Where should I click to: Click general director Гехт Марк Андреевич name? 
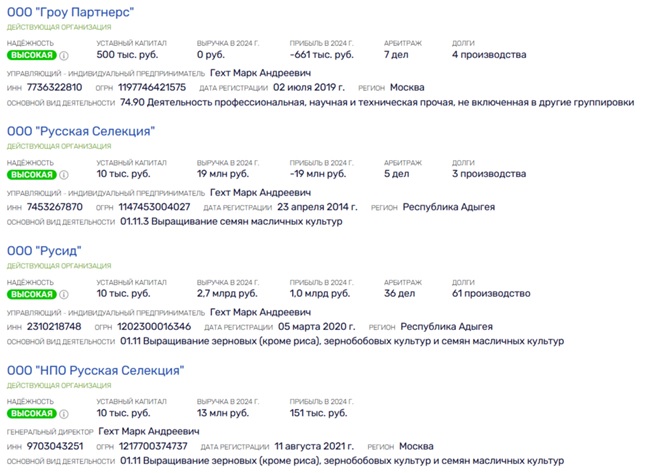149,431
